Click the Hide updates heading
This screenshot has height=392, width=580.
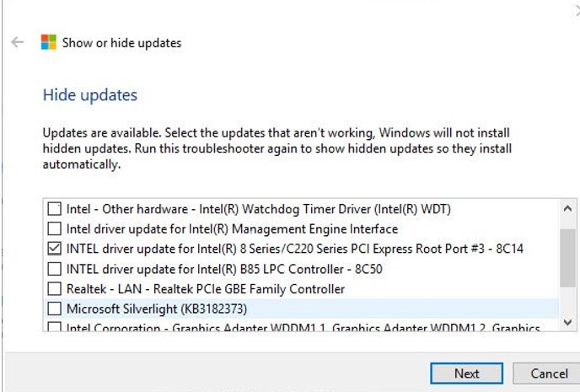click(90, 95)
